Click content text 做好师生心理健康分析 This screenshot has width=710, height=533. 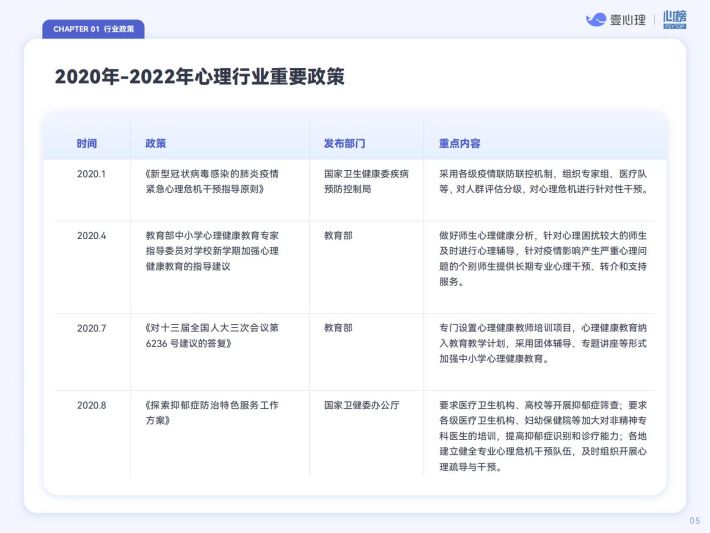point(486,235)
